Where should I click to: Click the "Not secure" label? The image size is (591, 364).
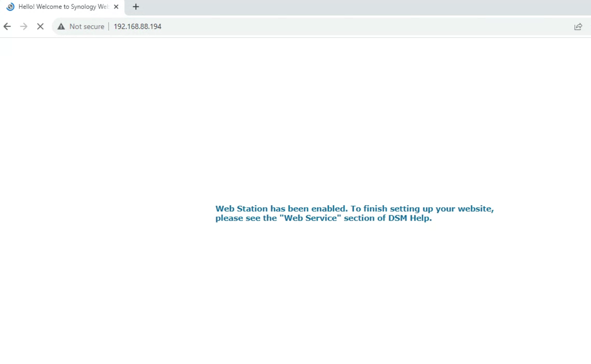click(87, 27)
